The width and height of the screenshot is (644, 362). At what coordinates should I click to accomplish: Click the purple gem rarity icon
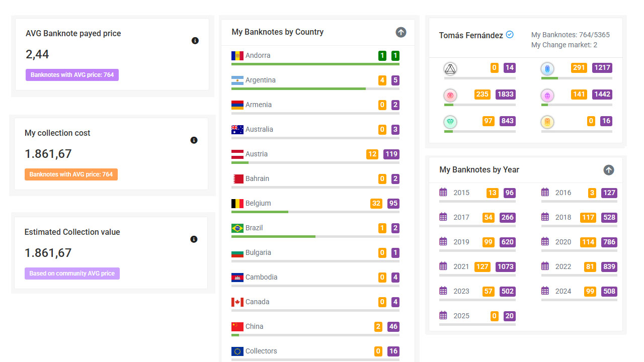pos(547,96)
